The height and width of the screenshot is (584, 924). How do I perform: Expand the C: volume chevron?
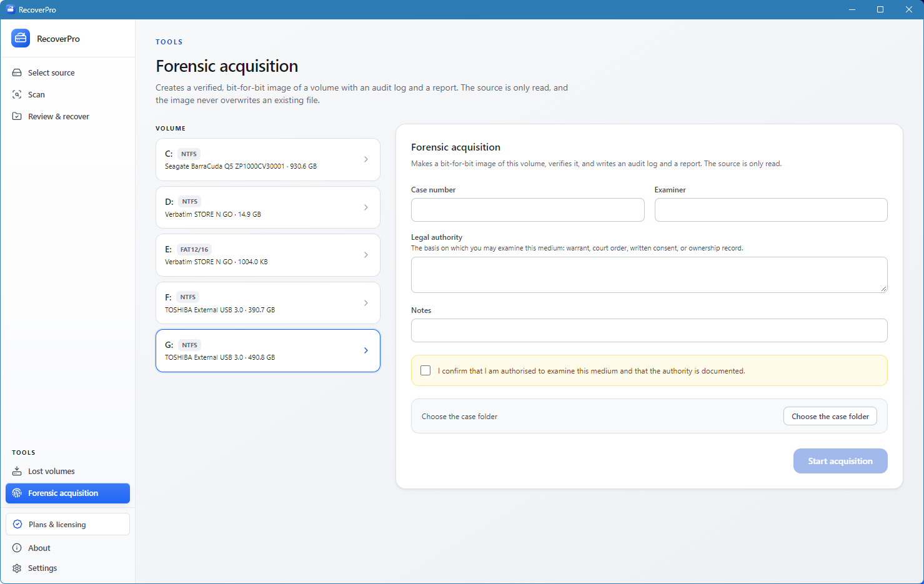(x=366, y=159)
